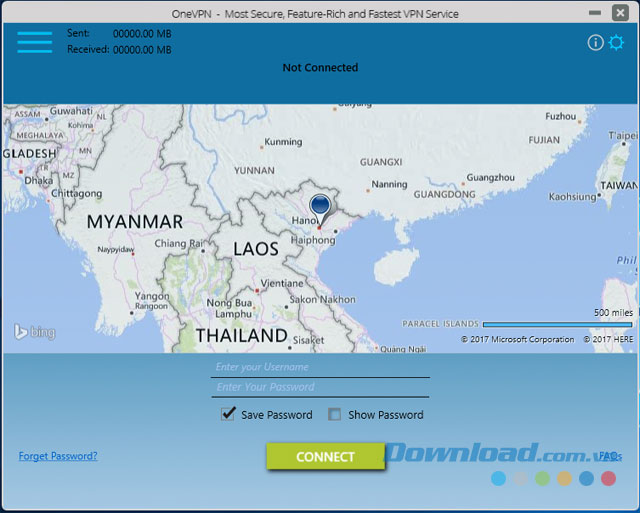The image size is (640, 513).
Task: Select the gray color dot
Action: click(520, 478)
